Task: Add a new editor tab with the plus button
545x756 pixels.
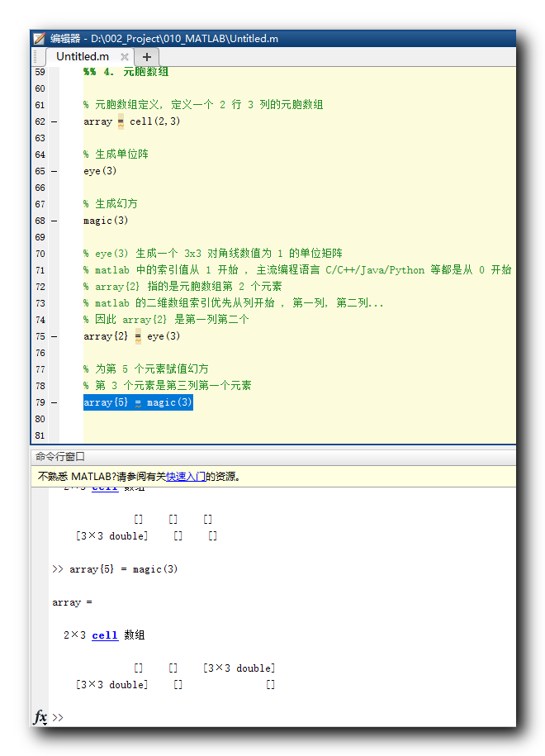Action: pos(146,57)
